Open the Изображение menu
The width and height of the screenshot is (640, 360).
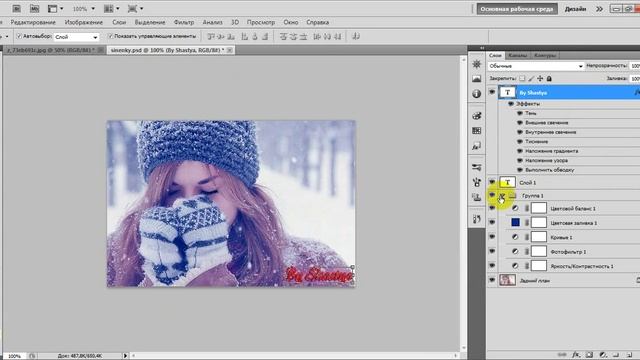click(x=84, y=22)
